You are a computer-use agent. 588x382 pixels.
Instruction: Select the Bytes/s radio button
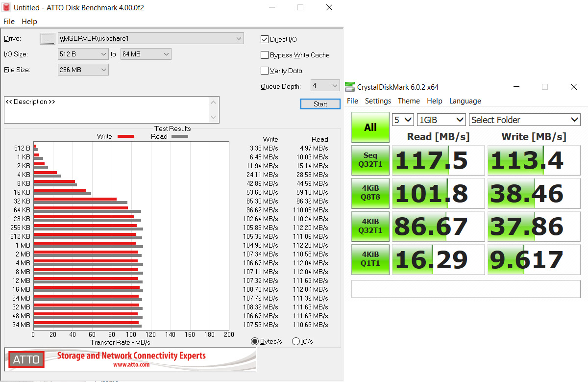(x=254, y=341)
